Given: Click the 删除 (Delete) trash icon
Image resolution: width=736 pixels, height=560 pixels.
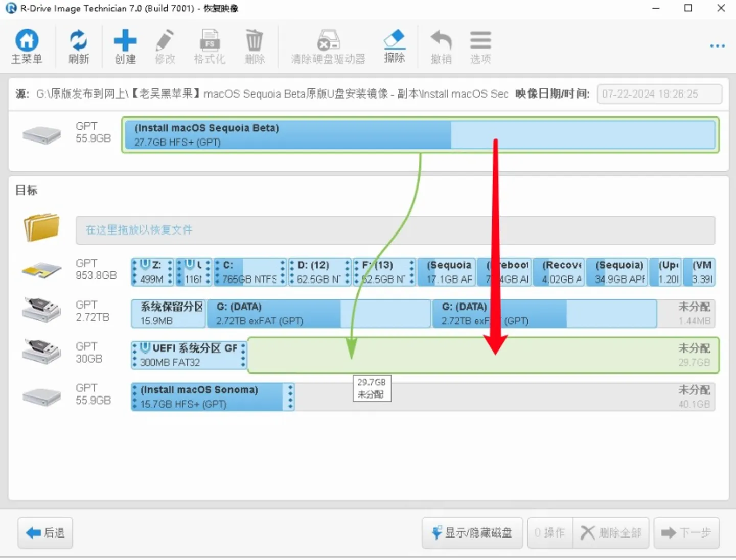Looking at the screenshot, I should click(x=254, y=46).
